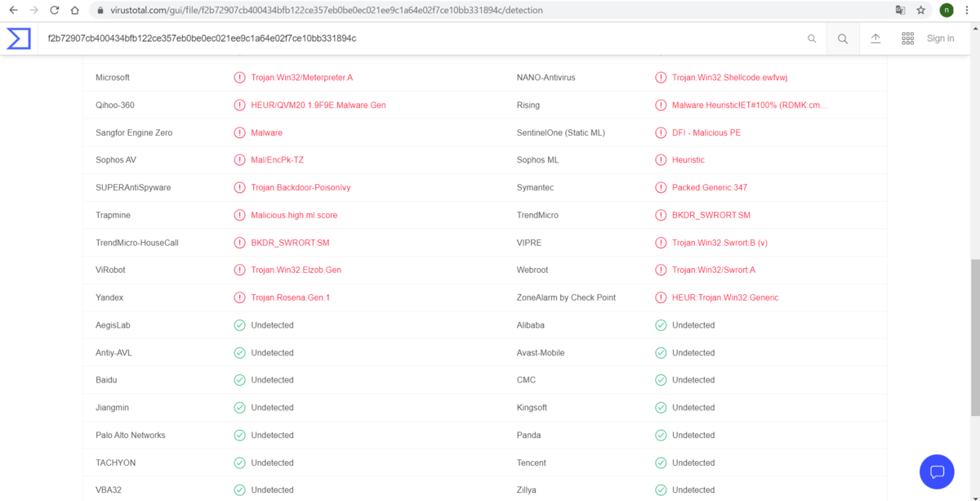
Task: Click Sign in link
Action: coord(940,38)
